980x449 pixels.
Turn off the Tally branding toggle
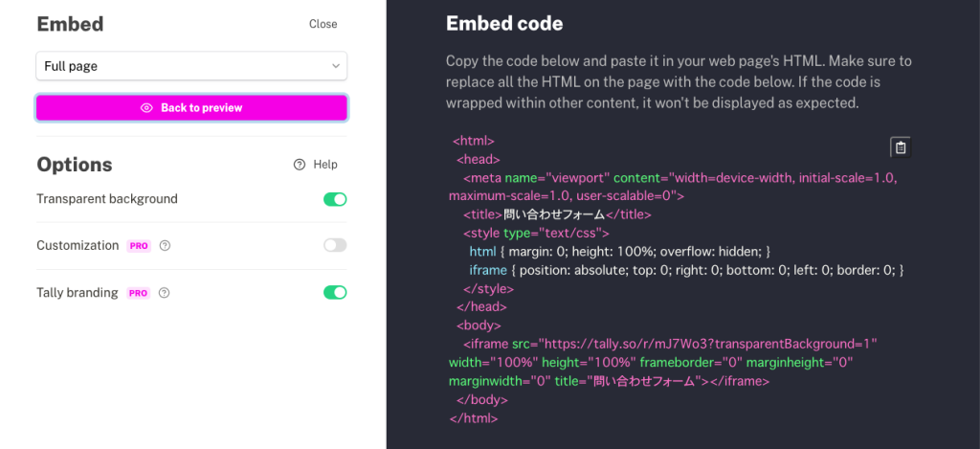click(335, 292)
